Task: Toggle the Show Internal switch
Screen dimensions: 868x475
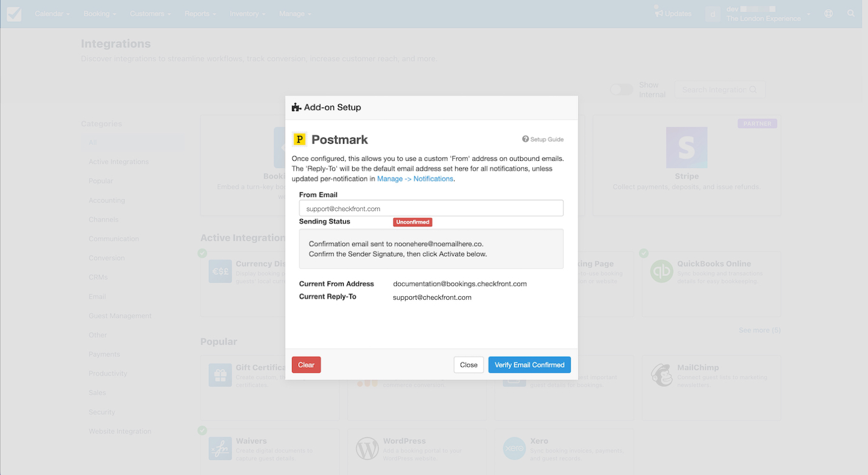Action: coord(621,90)
